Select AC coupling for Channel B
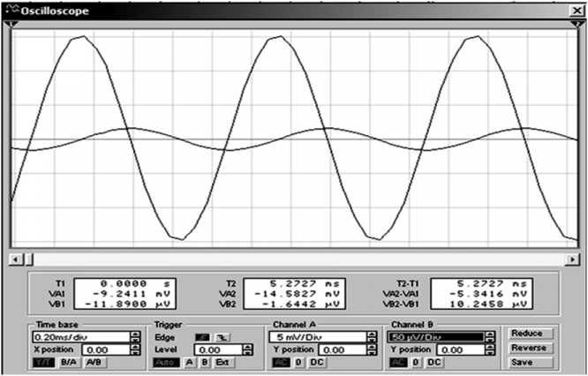588x376 pixels. click(399, 363)
